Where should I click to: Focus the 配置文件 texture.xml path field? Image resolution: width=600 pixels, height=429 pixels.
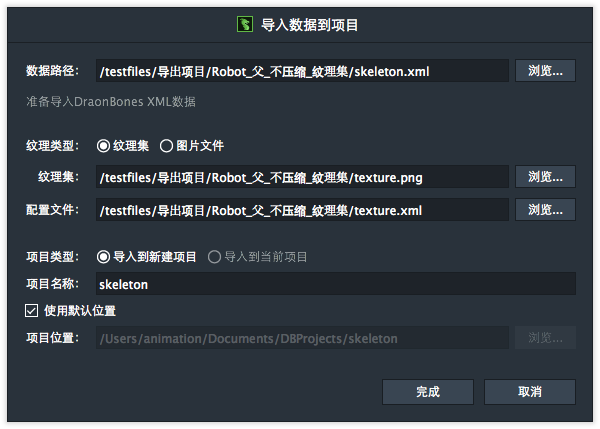302,209
